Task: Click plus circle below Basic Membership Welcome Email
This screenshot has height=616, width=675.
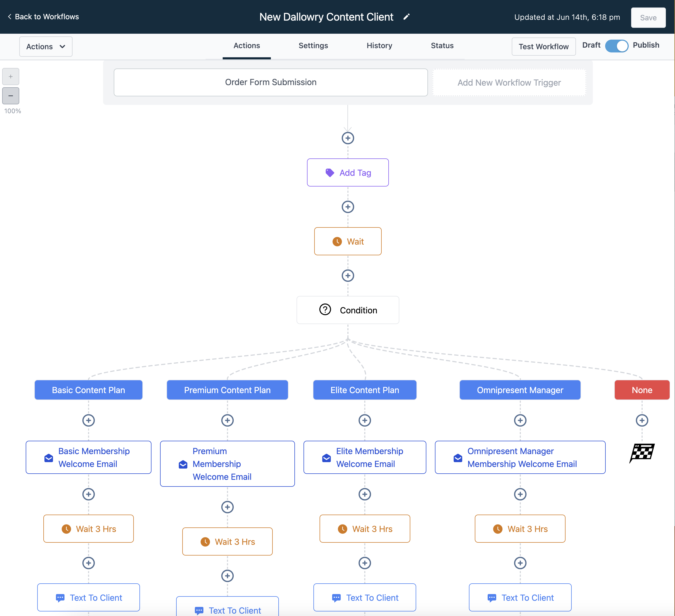Action: pos(88,494)
